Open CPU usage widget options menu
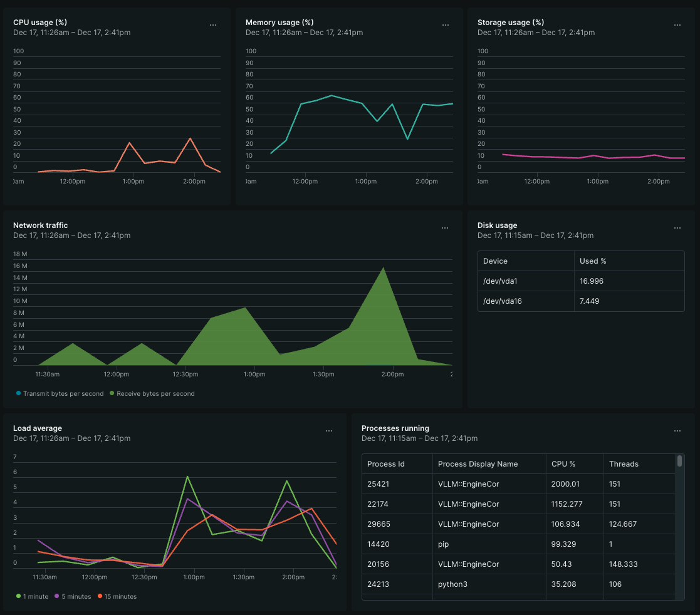The width and height of the screenshot is (700, 615). (213, 25)
